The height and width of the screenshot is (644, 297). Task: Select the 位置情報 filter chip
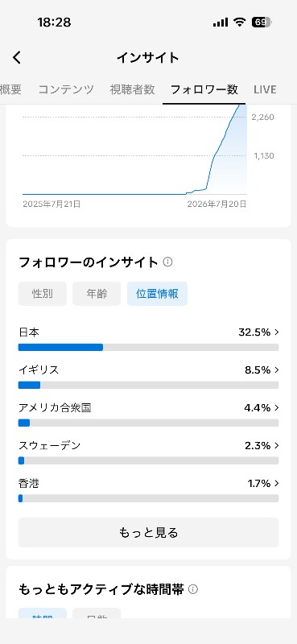157,294
